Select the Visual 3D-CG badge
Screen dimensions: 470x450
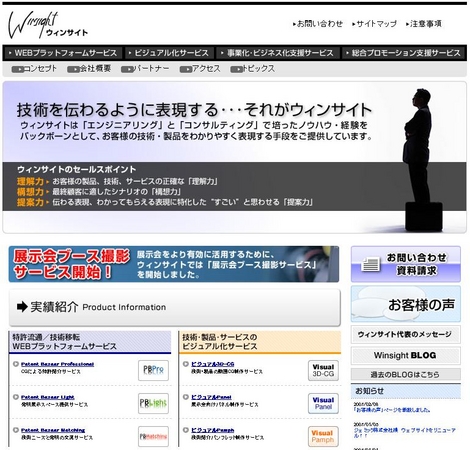tap(323, 370)
